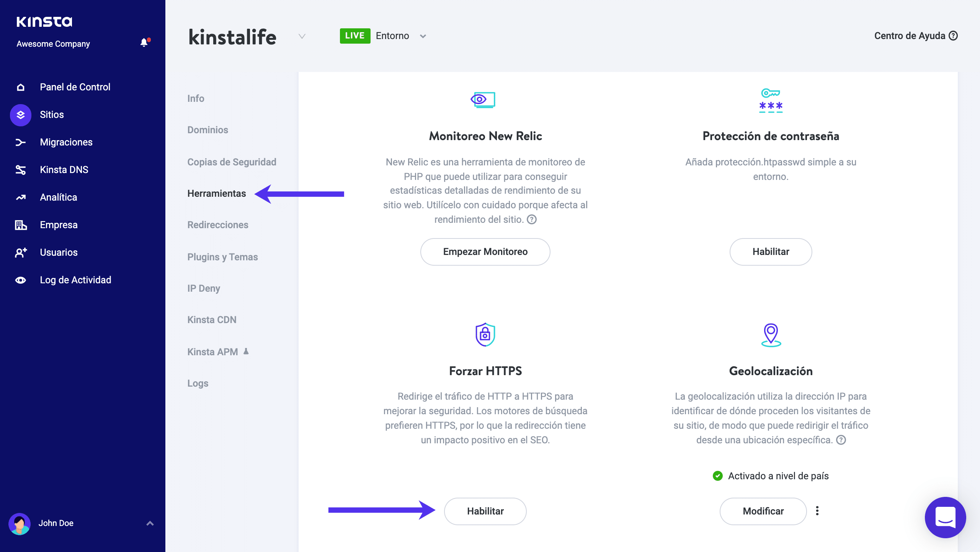This screenshot has height=552, width=980.
Task: Click the Migraciones arrow icon
Action: point(21,142)
